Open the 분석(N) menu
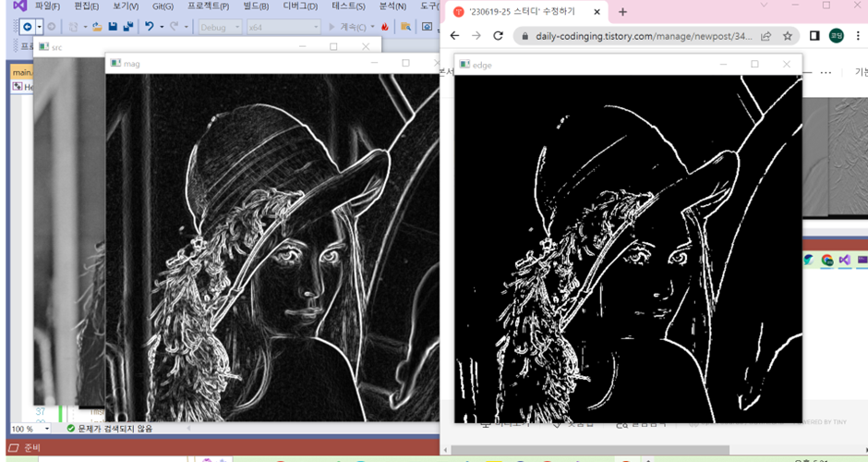The image size is (868, 462). tap(392, 6)
